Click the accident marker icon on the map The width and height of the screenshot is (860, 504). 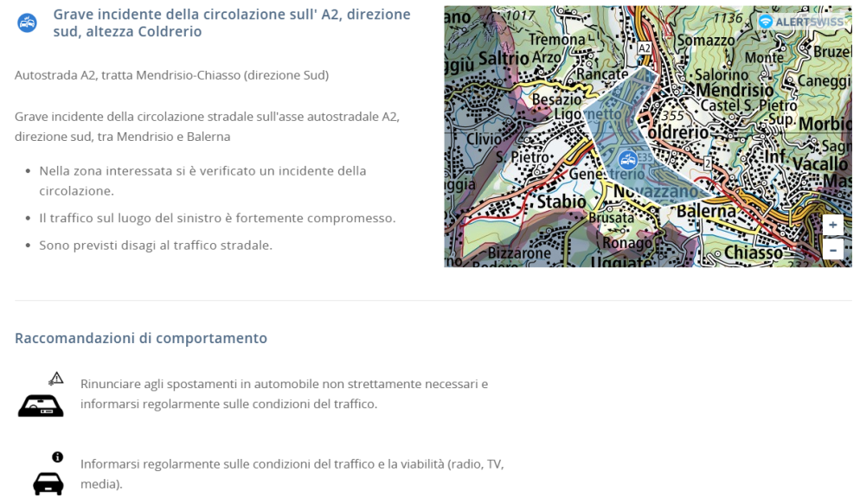pyautogui.click(x=627, y=160)
